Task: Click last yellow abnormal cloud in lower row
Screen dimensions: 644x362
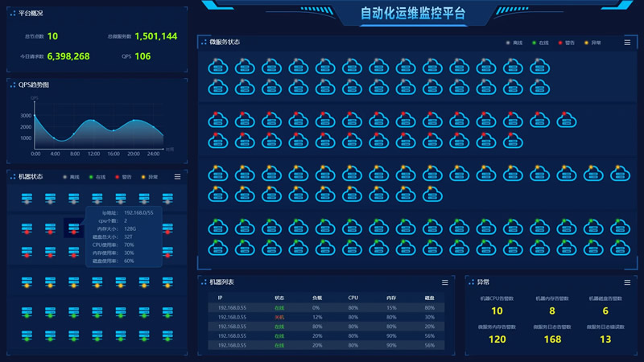Action: tap(432, 194)
